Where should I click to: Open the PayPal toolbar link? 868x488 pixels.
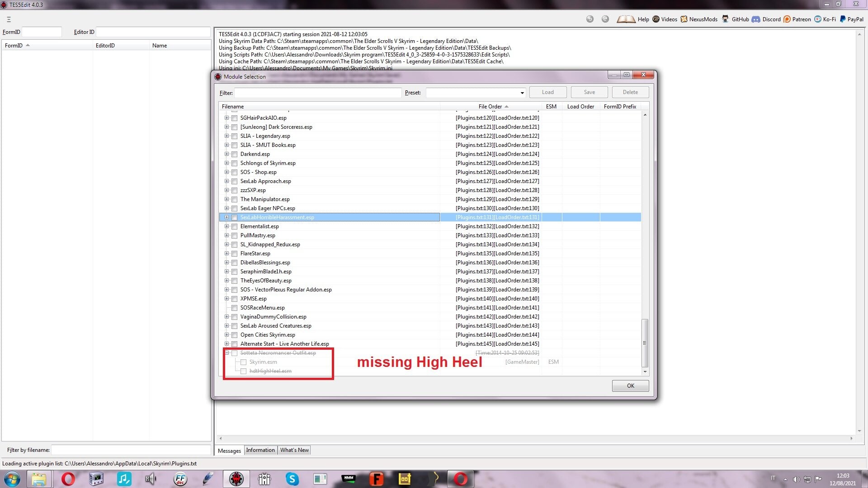851,19
